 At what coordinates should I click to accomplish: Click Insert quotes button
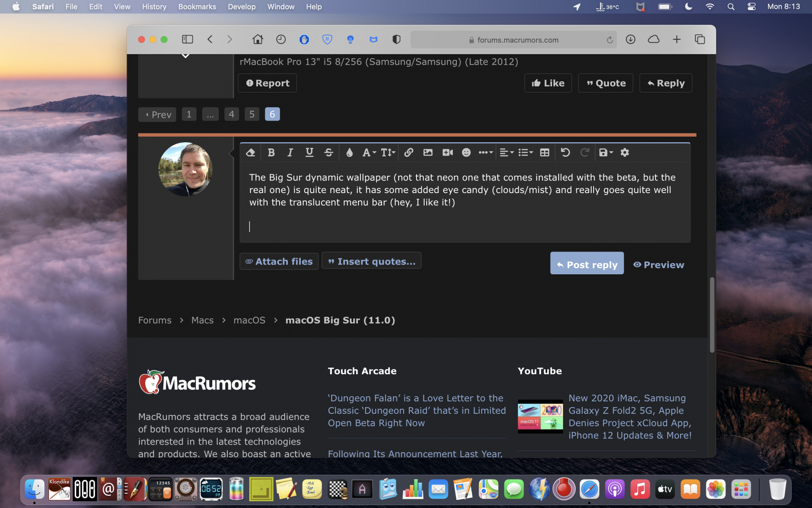pos(371,261)
